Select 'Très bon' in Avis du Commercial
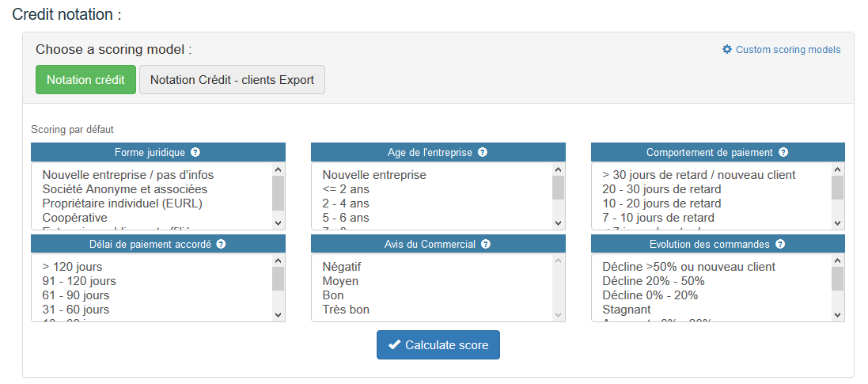This screenshot has width=868, height=384. tap(346, 310)
